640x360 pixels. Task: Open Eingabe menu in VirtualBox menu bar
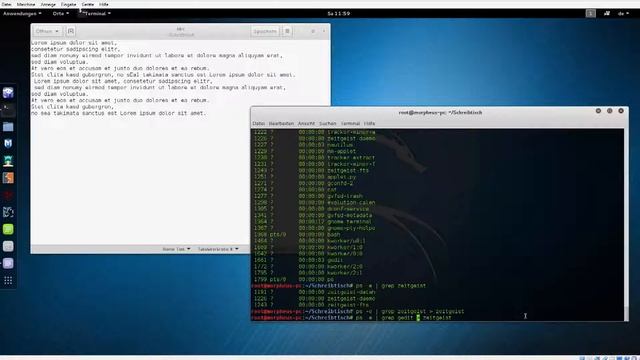click(x=68, y=4)
